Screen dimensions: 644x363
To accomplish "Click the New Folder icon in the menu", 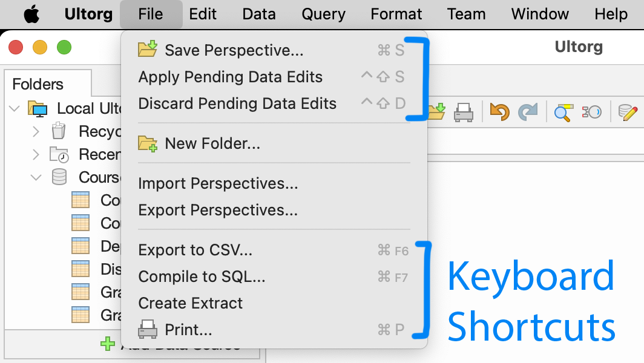I will [146, 143].
